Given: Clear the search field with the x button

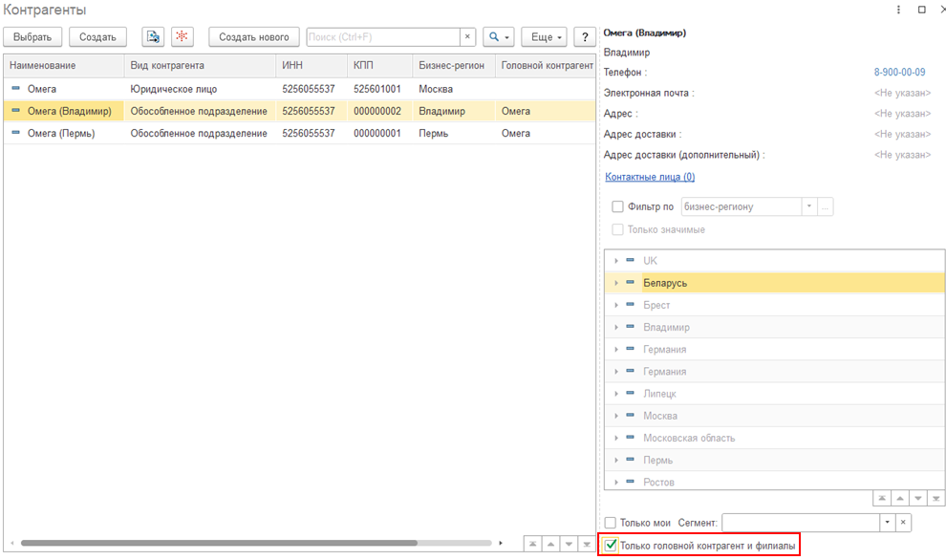Looking at the screenshot, I should tap(467, 37).
